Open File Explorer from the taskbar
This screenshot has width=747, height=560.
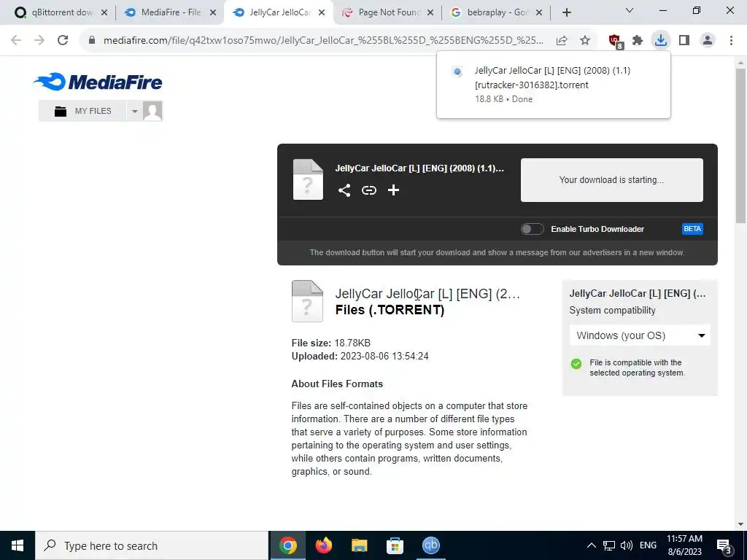(x=359, y=545)
